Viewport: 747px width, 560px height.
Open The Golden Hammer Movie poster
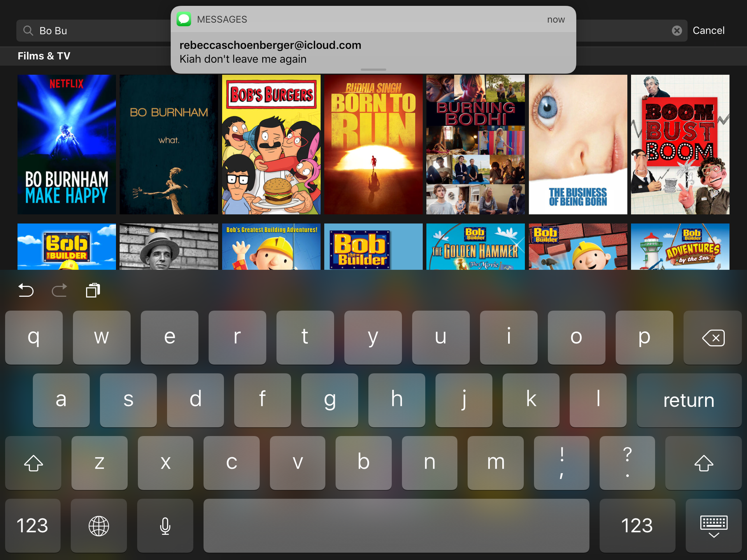coord(475,247)
